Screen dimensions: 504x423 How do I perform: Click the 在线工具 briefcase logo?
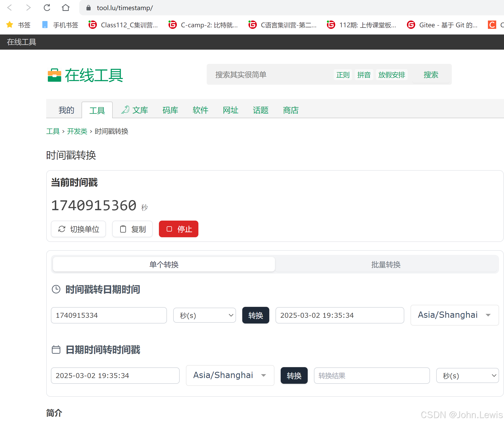point(54,75)
